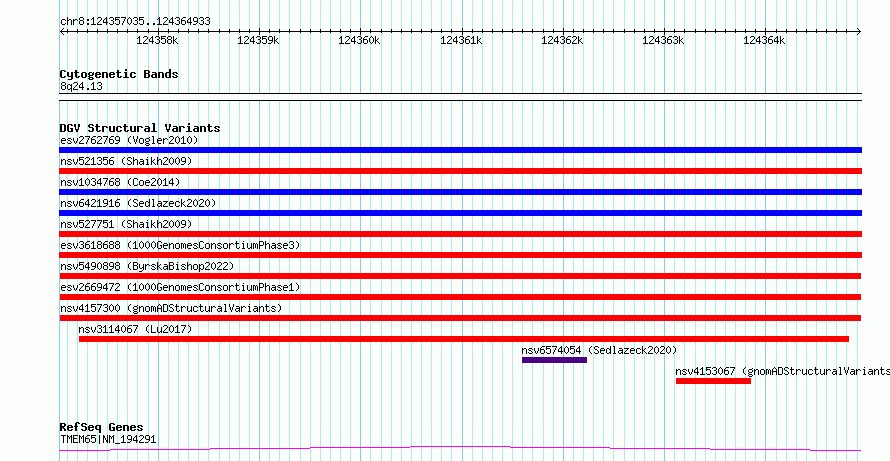The height and width of the screenshot is (461, 890).
Task: Click the nsv6574054 (Sedlazeck2020) label
Action: coord(599,350)
